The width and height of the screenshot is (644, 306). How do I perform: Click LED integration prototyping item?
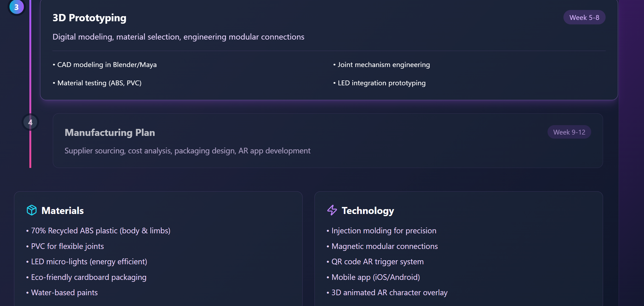[x=381, y=83]
